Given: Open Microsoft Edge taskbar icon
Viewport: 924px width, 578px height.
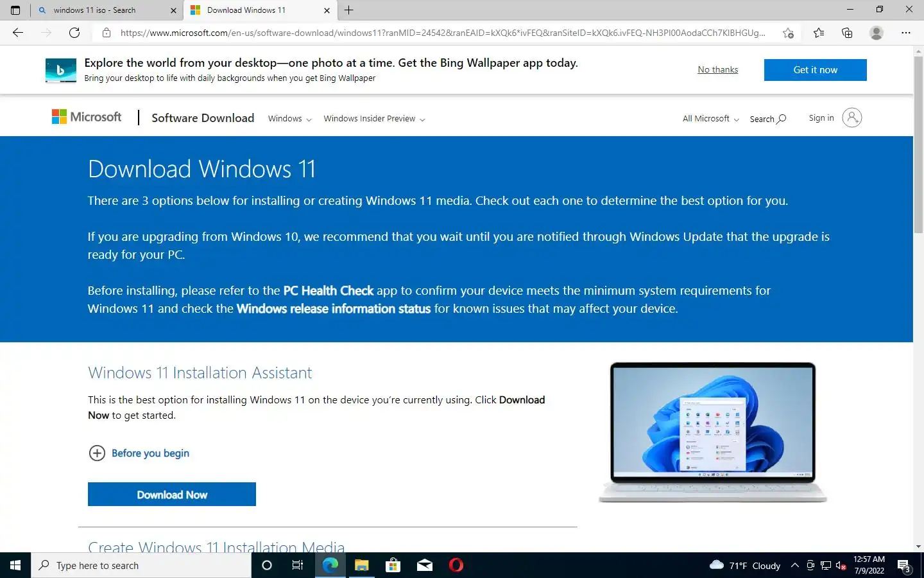Looking at the screenshot, I should click(x=330, y=565).
